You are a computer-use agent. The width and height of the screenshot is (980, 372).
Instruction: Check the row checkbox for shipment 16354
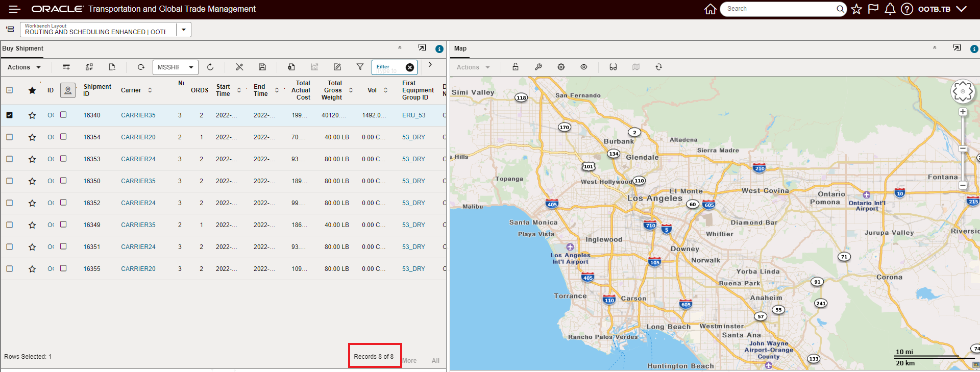pos(10,137)
